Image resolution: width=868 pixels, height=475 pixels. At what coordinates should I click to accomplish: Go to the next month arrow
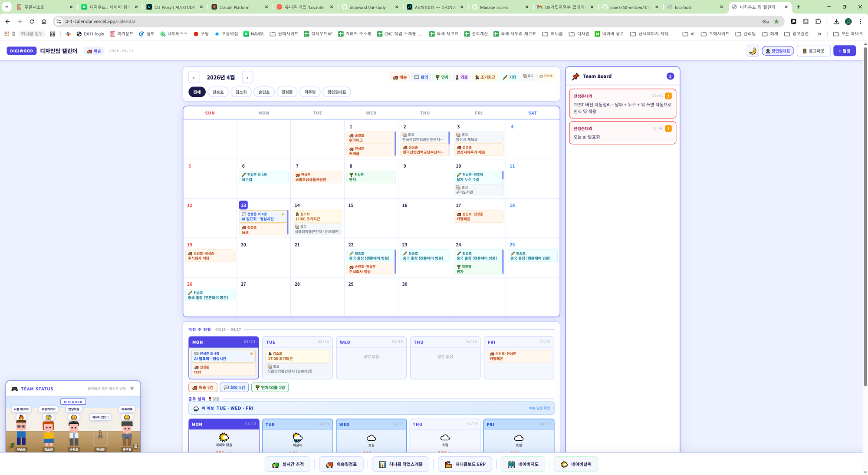click(x=247, y=77)
